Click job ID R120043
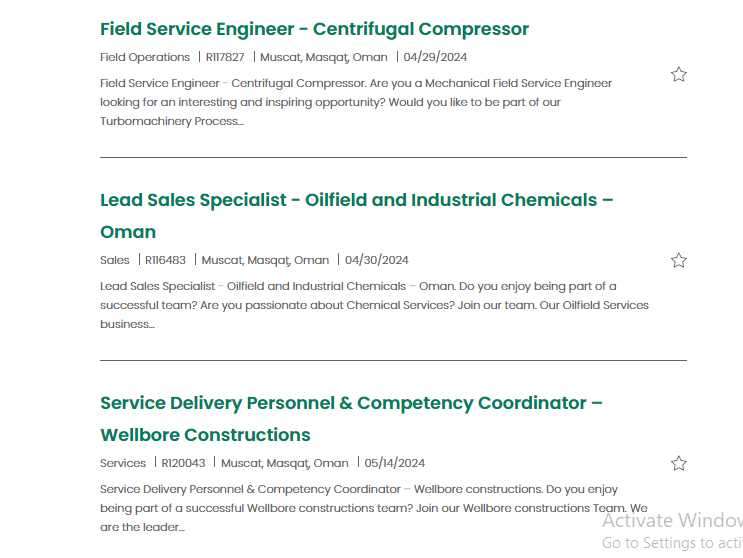The image size is (743, 558). (x=183, y=463)
